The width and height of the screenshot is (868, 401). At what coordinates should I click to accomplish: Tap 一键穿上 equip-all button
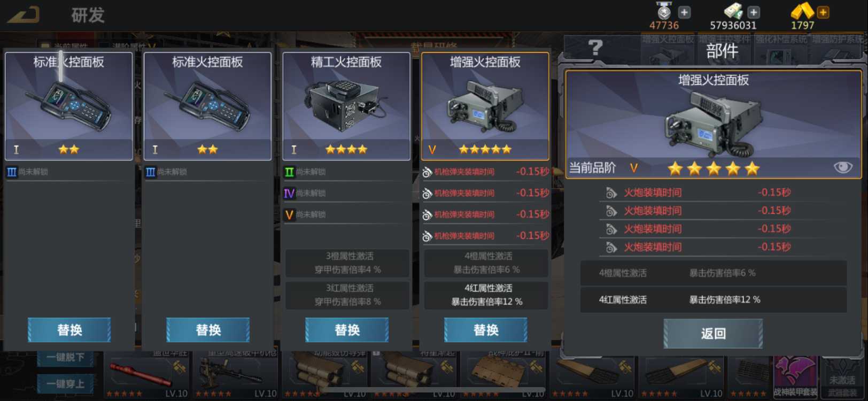[66, 384]
